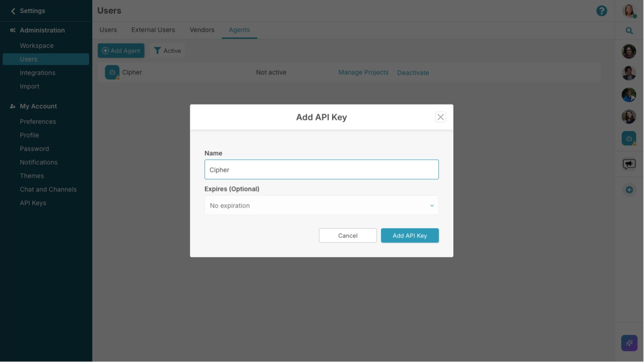Switch to the External Users tab
The image size is (644, 362).
pos(153,30)
